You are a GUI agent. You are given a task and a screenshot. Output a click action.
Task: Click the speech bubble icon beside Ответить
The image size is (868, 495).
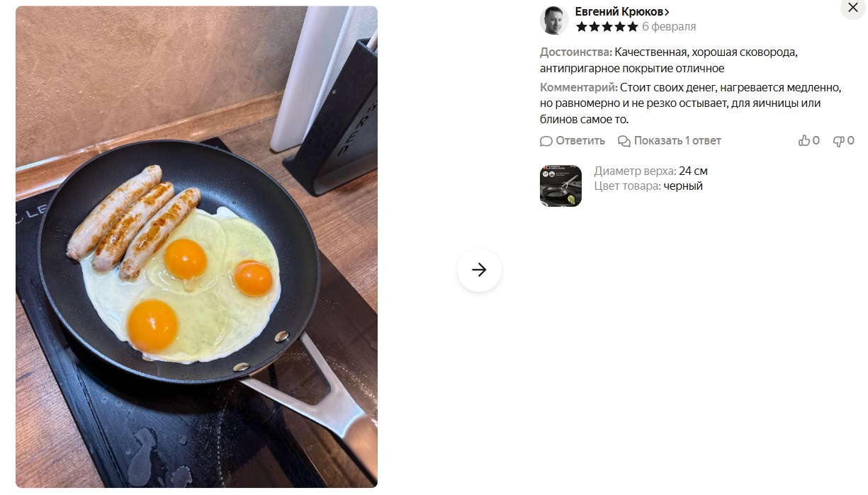546,141
